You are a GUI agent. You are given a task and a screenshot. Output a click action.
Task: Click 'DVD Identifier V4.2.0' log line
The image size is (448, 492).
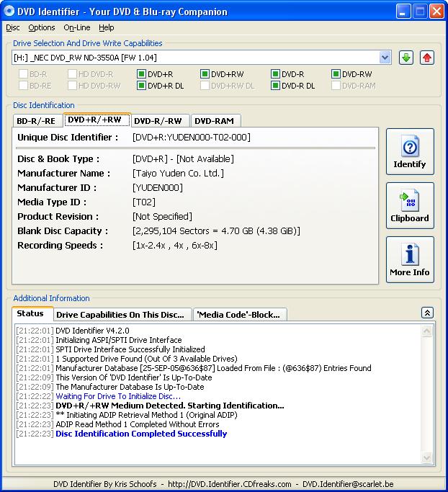click(x=92, y=331)
